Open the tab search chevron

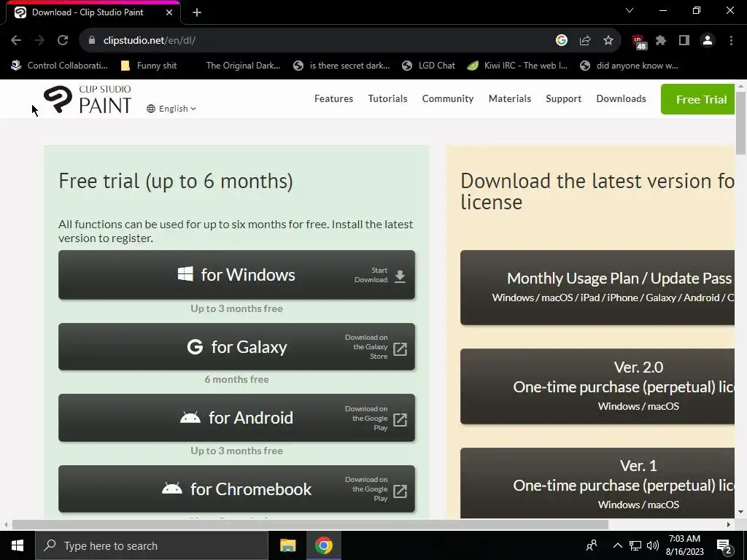[630, 10]
